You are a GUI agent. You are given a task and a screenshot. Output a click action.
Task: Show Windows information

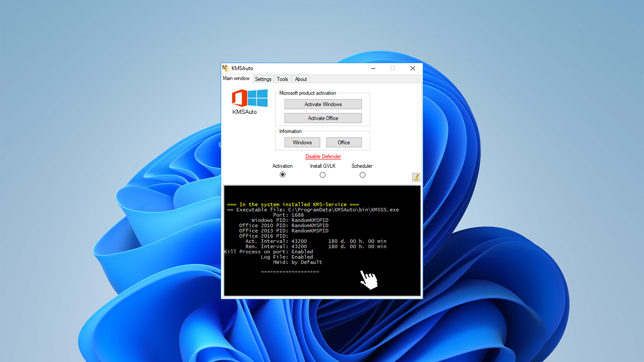click(302, 142)
